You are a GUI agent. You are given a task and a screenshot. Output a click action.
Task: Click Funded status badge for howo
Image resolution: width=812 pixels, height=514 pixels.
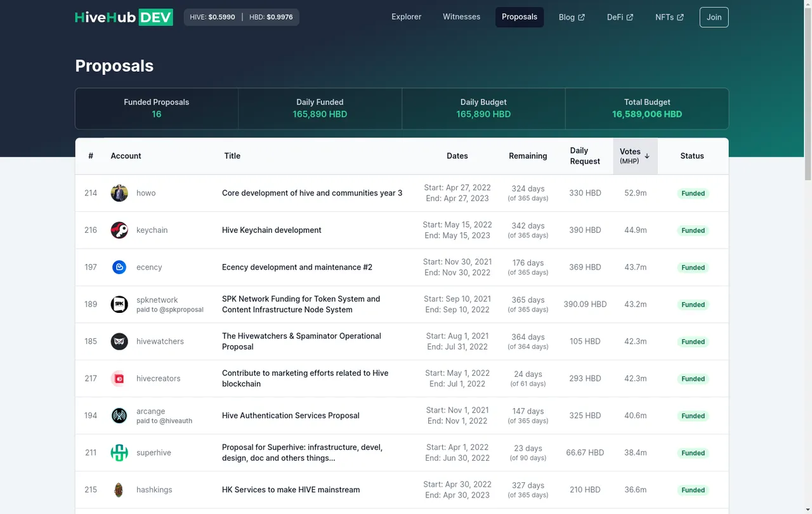[693, 194]
